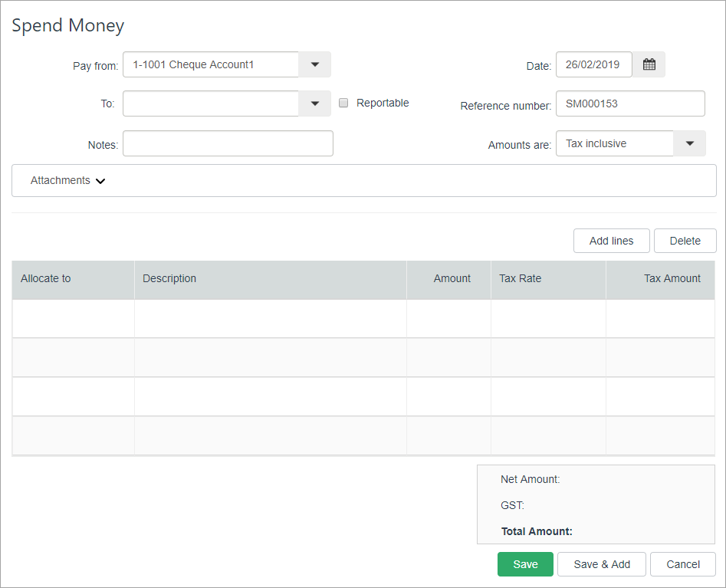
Task: Focus the Notes input field
Action: coord(228,143)
